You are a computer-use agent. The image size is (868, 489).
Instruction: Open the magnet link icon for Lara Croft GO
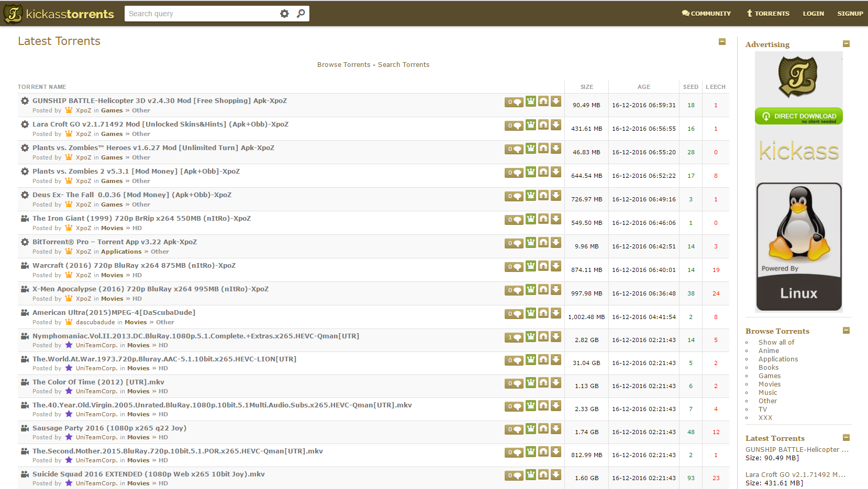(543, 126)
